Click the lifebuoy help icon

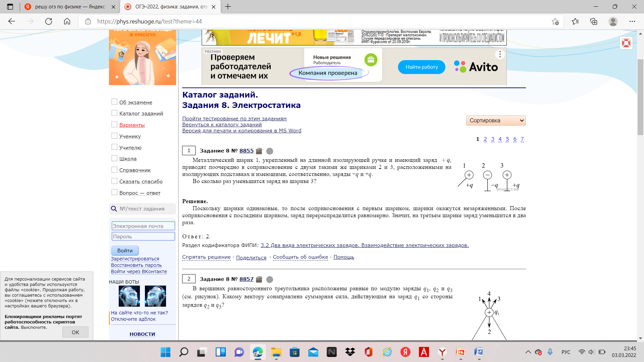(626, 43)
